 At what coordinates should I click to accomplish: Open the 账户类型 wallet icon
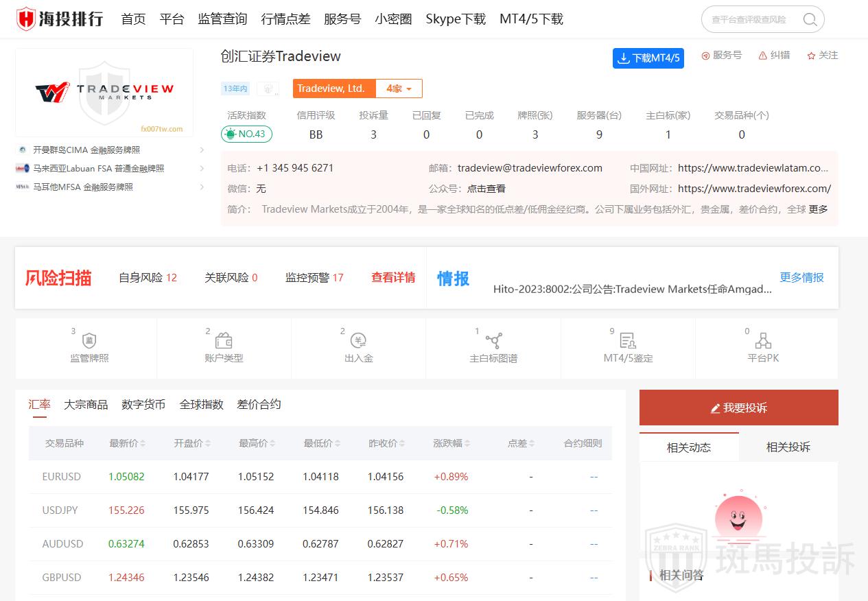pos(224,341)
